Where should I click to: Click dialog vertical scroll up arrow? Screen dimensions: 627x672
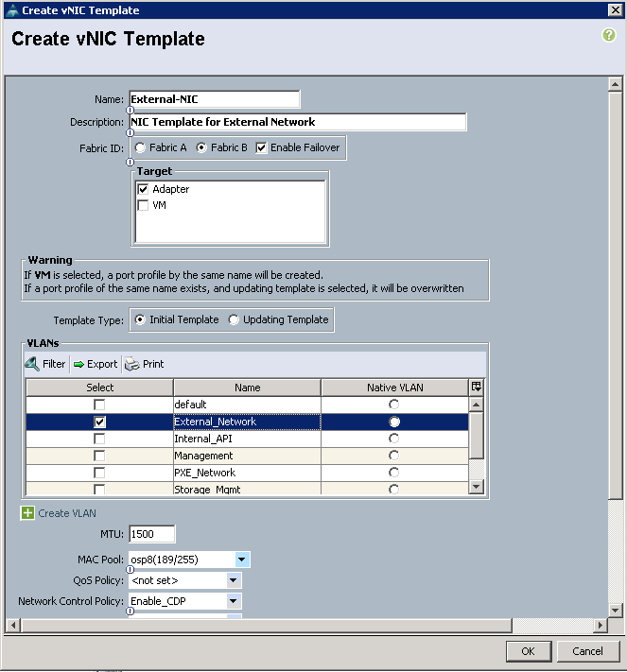pos(616,84)
